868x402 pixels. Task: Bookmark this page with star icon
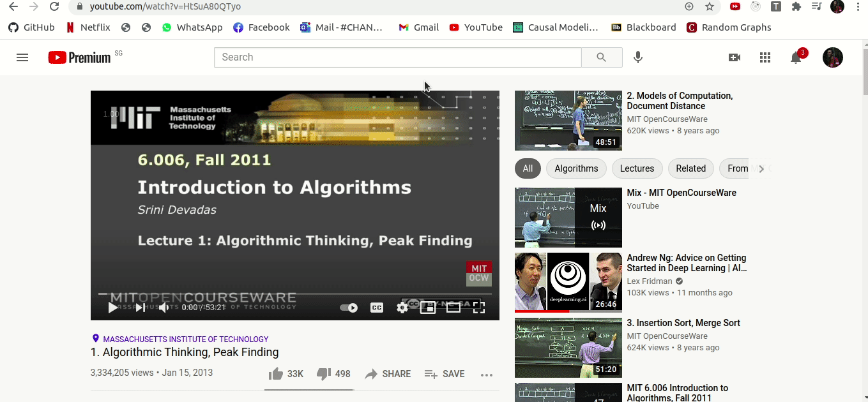point(710,6)
